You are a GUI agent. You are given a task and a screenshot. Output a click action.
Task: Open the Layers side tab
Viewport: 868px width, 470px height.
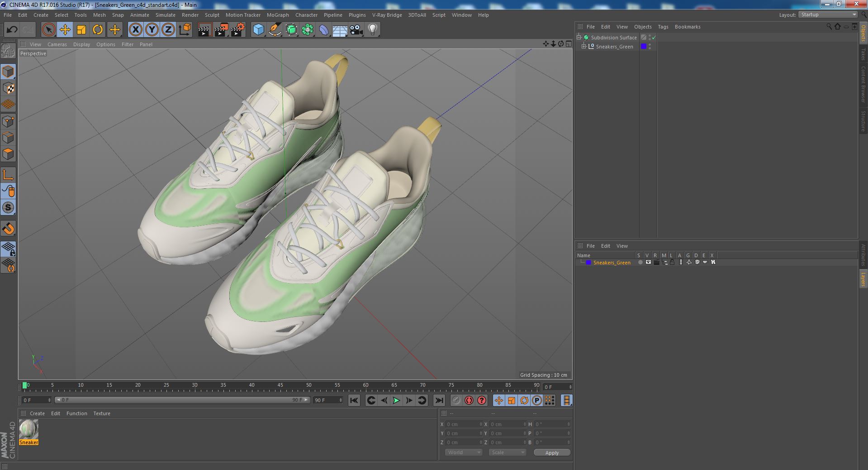click(863, 279)
